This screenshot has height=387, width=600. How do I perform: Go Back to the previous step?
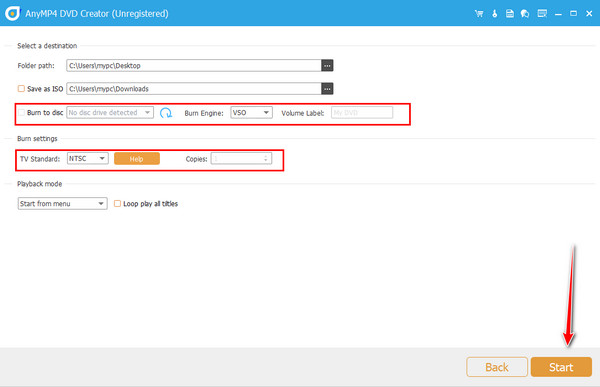497,367
